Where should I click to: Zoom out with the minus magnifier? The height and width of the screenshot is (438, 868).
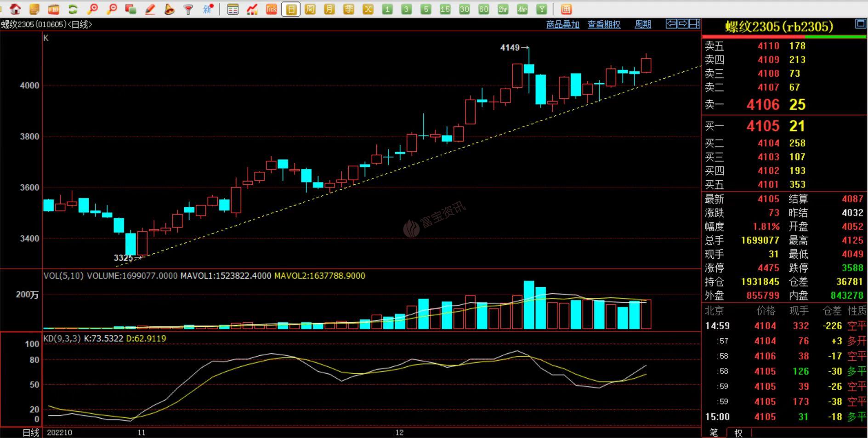[x=112, y=9]
